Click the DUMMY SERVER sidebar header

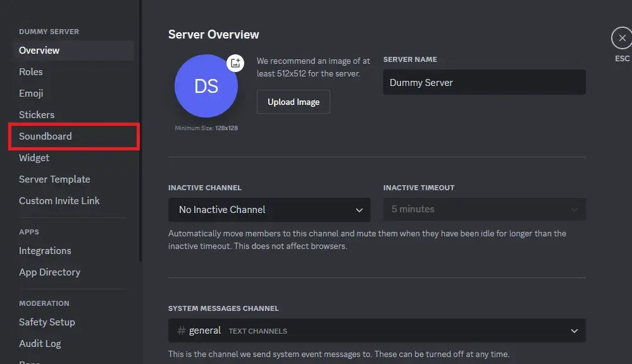click(49, 32)
